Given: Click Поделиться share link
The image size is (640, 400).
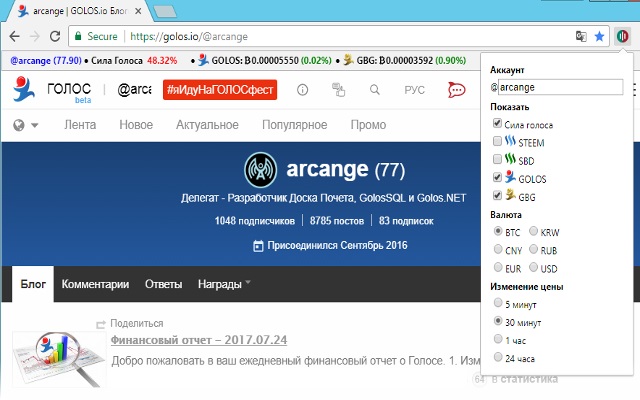Looking at the screenshot, I should point(137,324).
